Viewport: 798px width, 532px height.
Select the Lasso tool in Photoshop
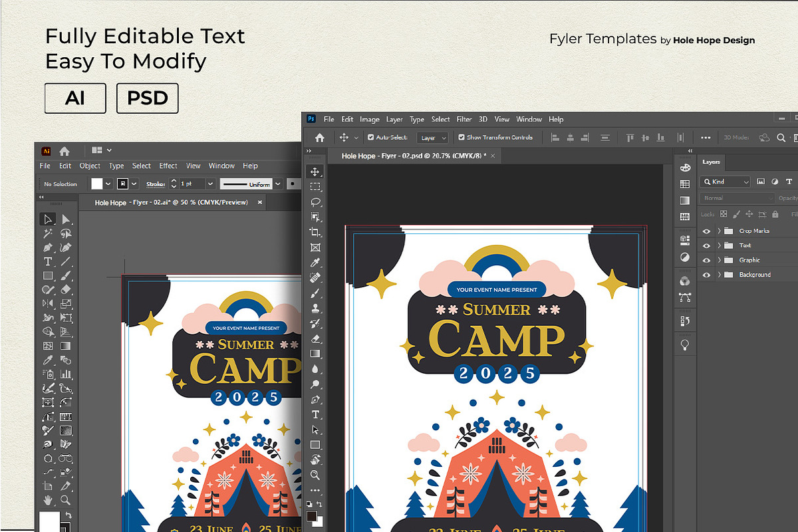point(315,202)
